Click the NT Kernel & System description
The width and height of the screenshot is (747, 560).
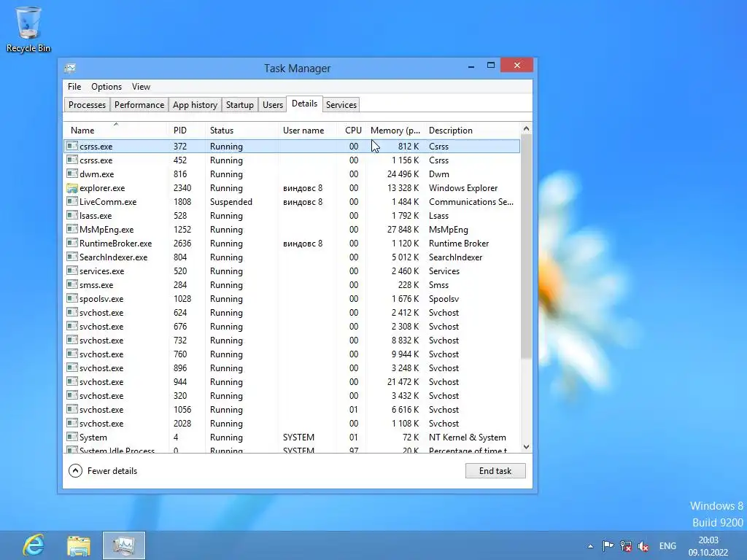point(468,437)
